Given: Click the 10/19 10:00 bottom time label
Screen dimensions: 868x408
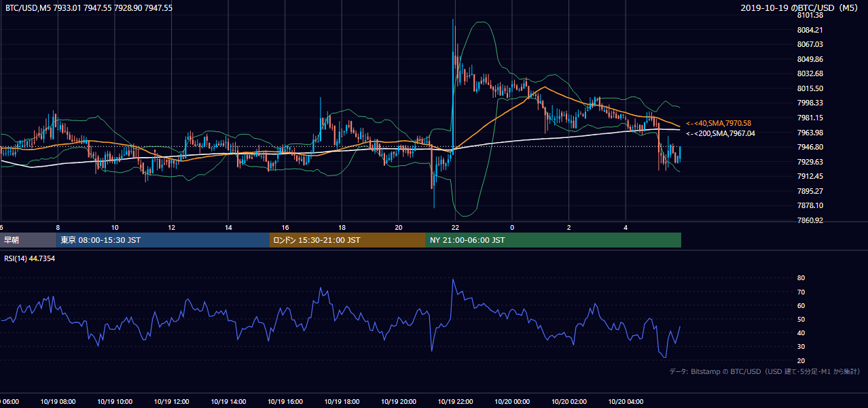Looking at the screenshot, I should click(114, 402).
